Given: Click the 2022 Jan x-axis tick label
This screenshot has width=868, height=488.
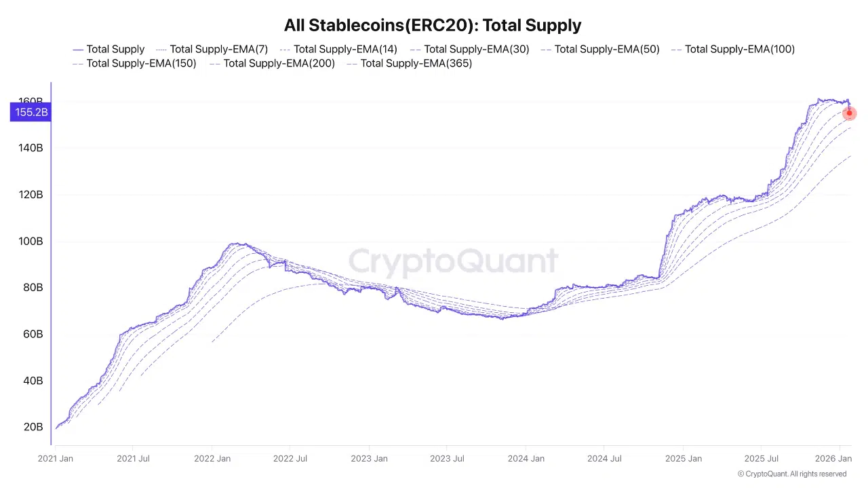Looking at the screenshot, I should [x=212, y=459].
